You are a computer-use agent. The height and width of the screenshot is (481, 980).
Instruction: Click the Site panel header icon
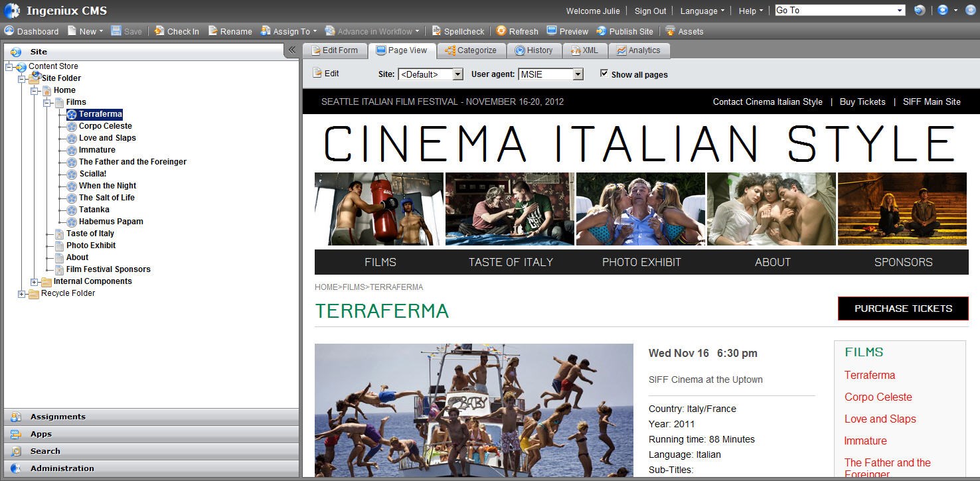pyautogui.click(x=16, y=52)
